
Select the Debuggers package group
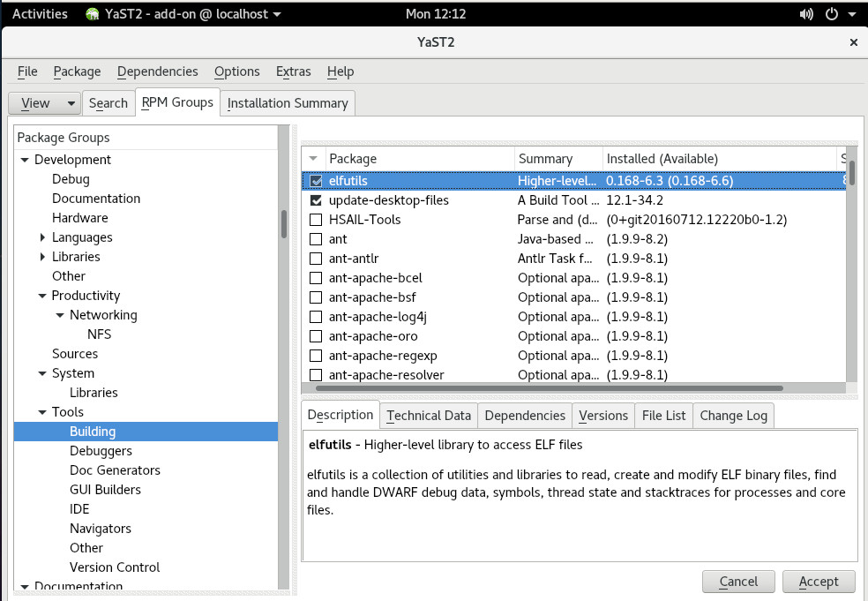(101, 451)
